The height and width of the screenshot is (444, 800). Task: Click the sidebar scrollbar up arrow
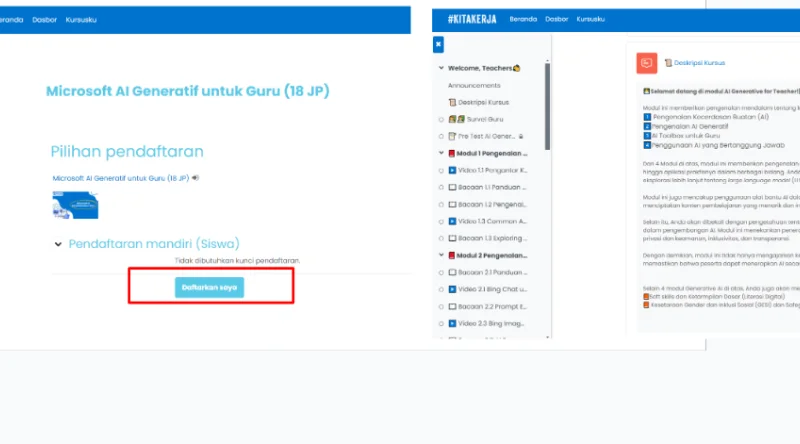(547, 61)
